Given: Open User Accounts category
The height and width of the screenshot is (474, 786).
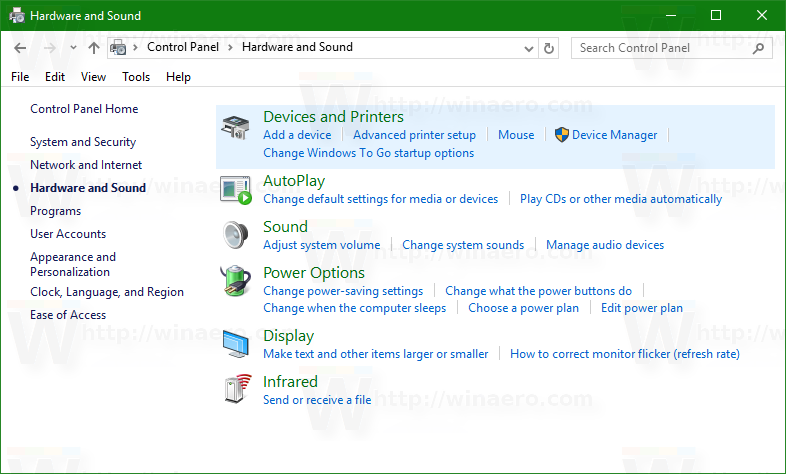Looking at the screenshot, I should [68, 234].
